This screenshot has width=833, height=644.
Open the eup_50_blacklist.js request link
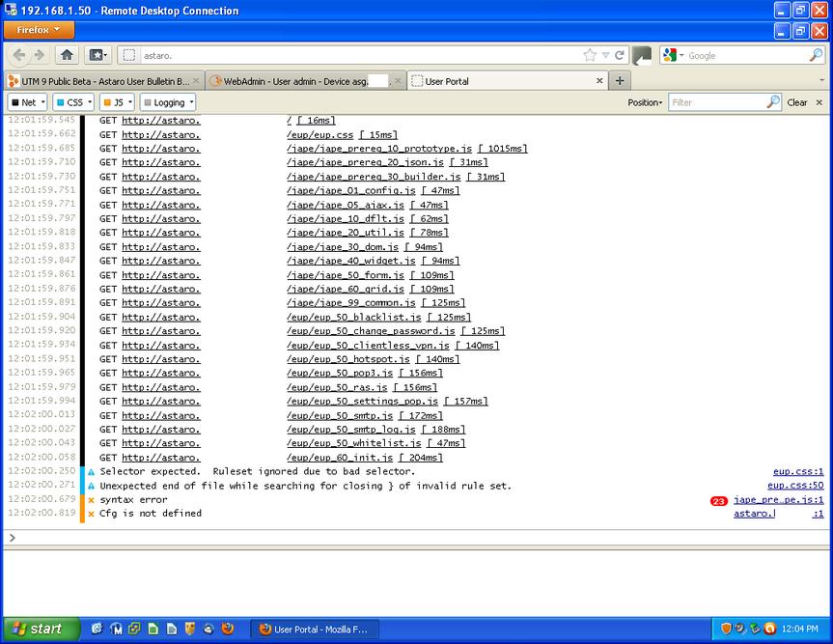tap(354, 318)
